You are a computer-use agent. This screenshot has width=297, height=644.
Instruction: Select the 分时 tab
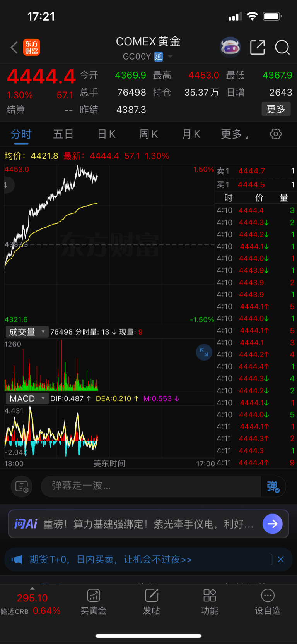tap(21, 134)
